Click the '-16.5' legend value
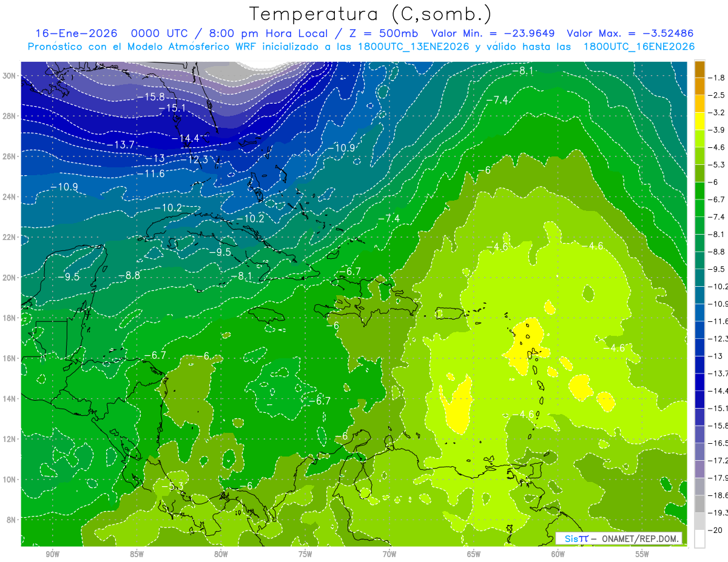The image size is (728, 562). coord(718,443)
